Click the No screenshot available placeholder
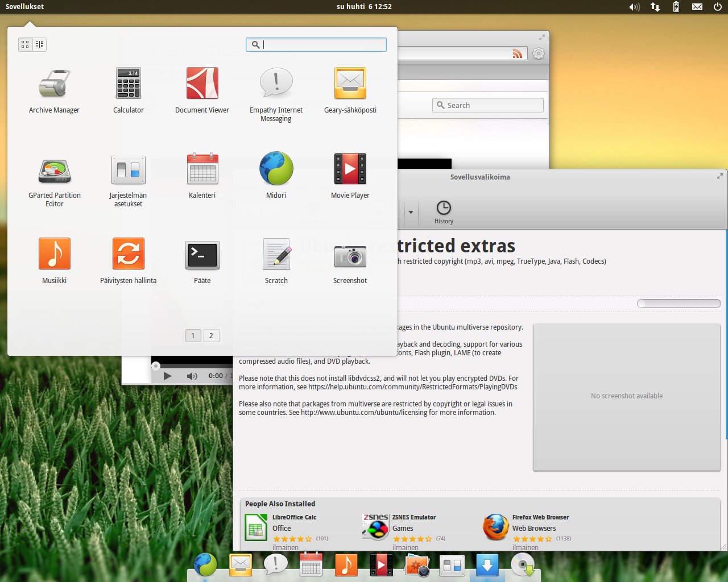Screen dimensions: 728x582 [627, 397]
